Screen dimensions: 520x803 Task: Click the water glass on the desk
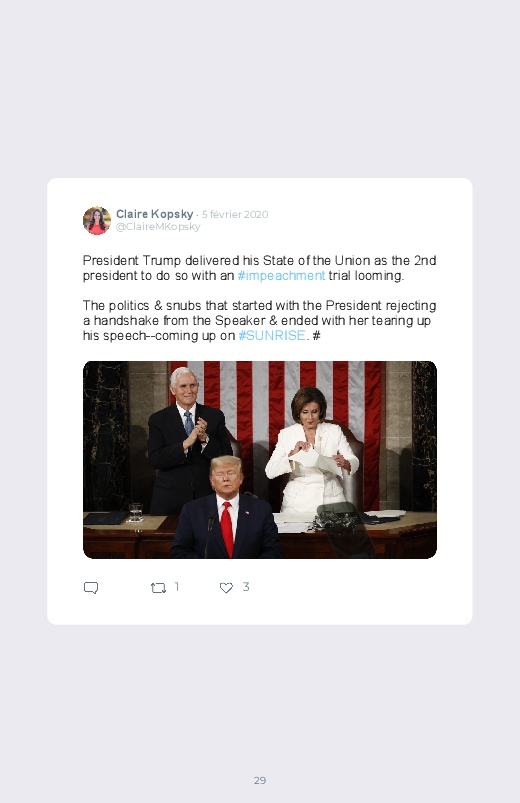(x=136, y=512)
